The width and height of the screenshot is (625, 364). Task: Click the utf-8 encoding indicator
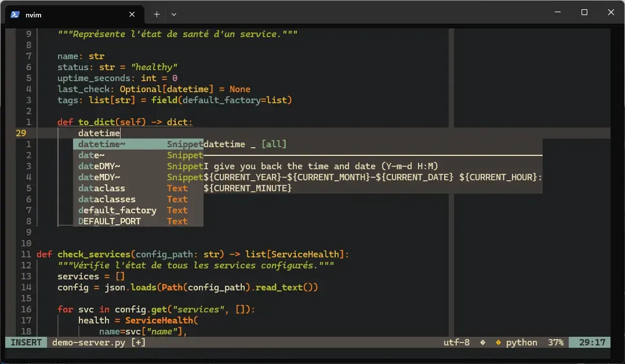(x=456, y=342)
